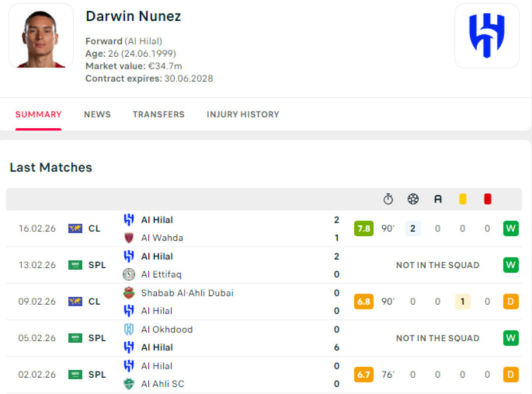This screenshot has height=394, width=532.
Task: Click Al Hilal crest in the Al Okhdood match
Action: (129, 347)
